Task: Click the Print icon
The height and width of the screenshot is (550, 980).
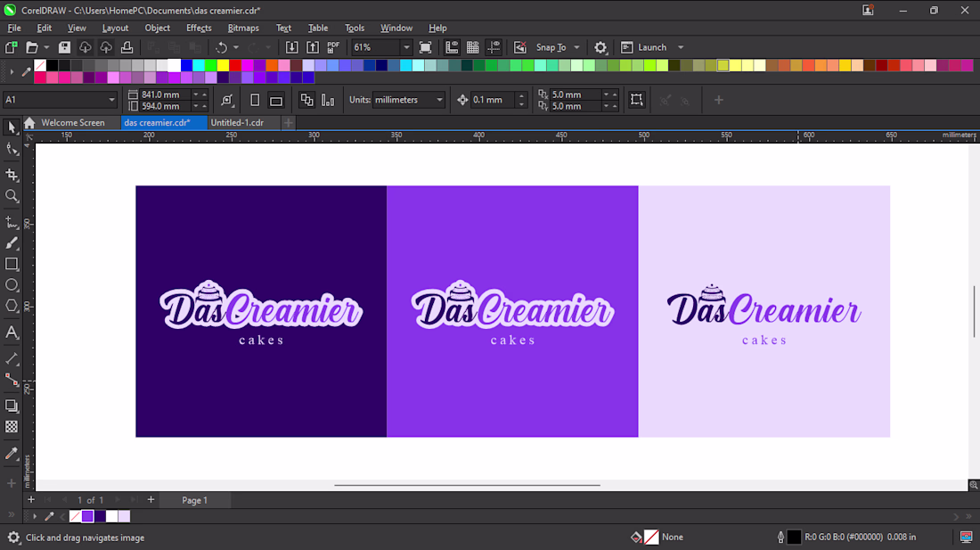Action: (127, 47)
